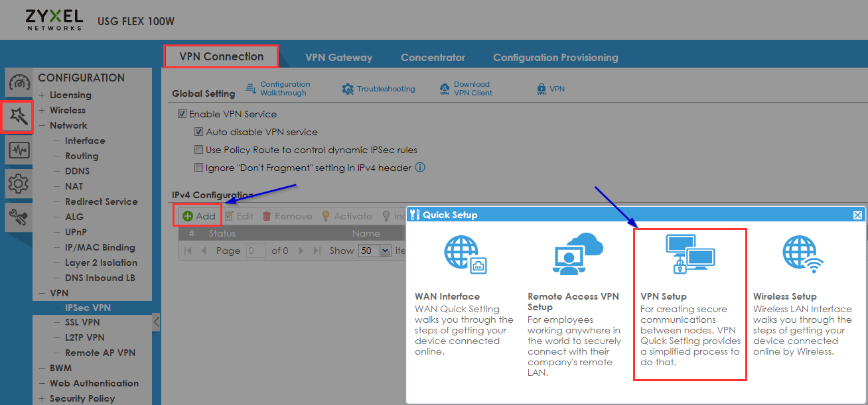Switch to the VPN Gateway tab

(338, 57)
